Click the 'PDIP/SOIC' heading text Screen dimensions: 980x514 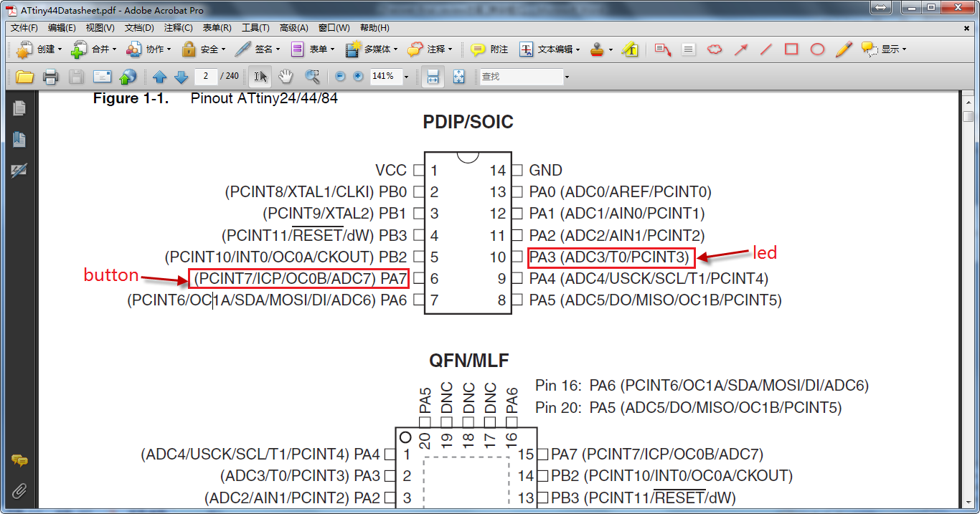click(468, 123)
